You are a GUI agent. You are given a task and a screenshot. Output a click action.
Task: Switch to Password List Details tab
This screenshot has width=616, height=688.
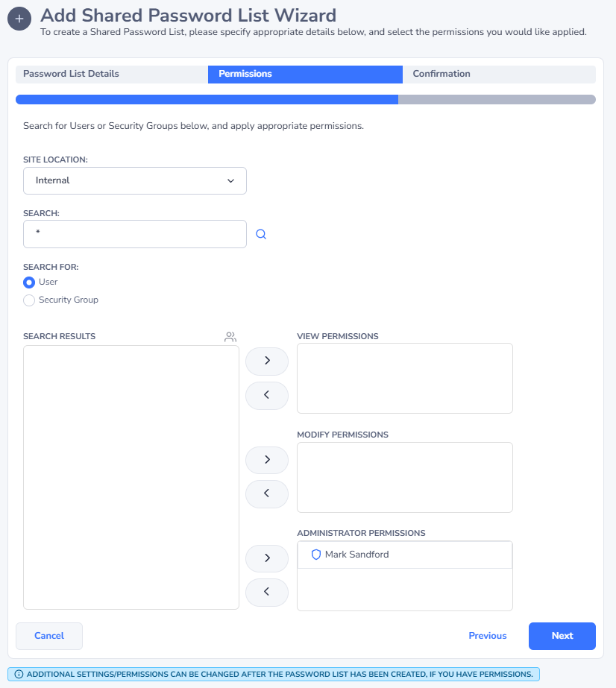112,75
